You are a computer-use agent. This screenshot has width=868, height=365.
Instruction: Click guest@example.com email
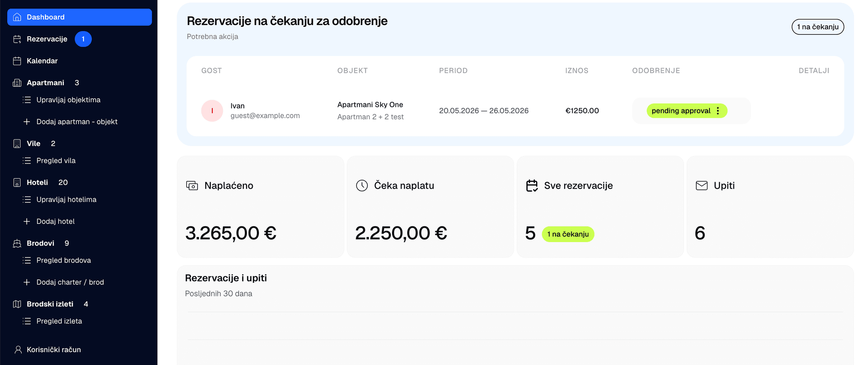coord(265,115)
